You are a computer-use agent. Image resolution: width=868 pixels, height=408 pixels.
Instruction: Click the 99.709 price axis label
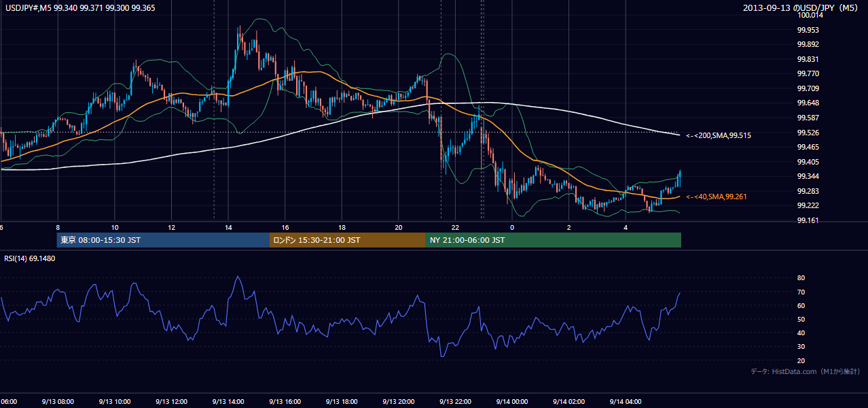pos(808,88)
